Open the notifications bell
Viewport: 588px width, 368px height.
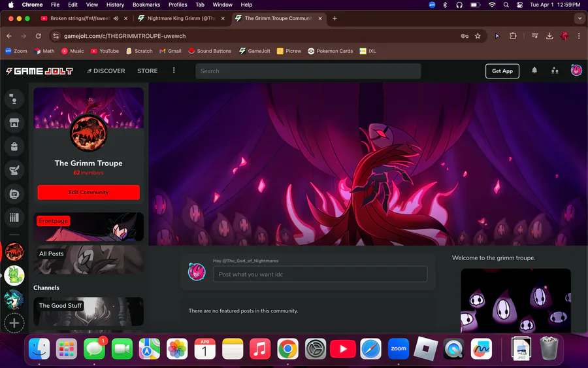[x=534, y=71]
